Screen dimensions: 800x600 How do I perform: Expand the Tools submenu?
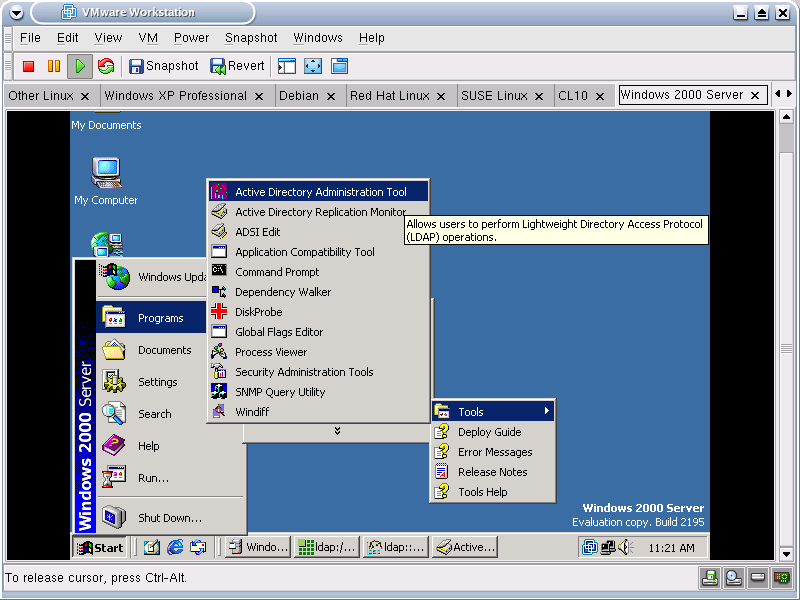point(493,411)
